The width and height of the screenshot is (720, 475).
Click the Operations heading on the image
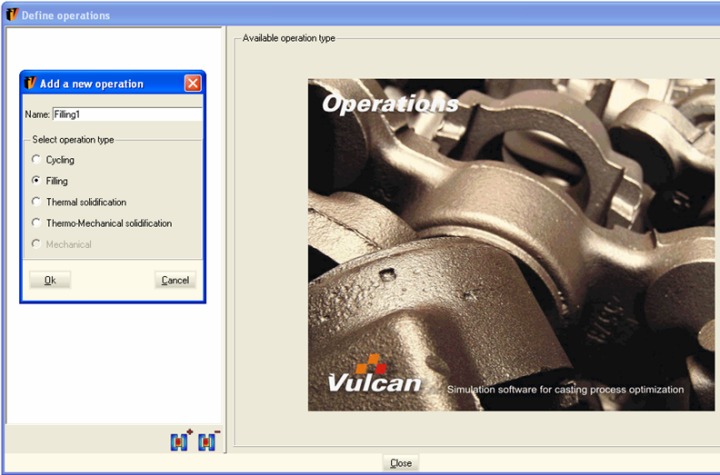(x=390, y=103)
